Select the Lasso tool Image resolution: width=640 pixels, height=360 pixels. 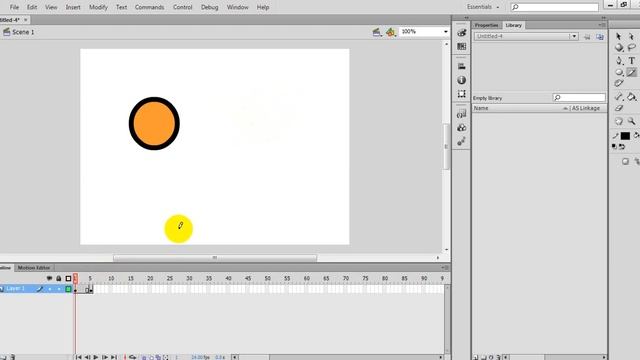(632, 48)
